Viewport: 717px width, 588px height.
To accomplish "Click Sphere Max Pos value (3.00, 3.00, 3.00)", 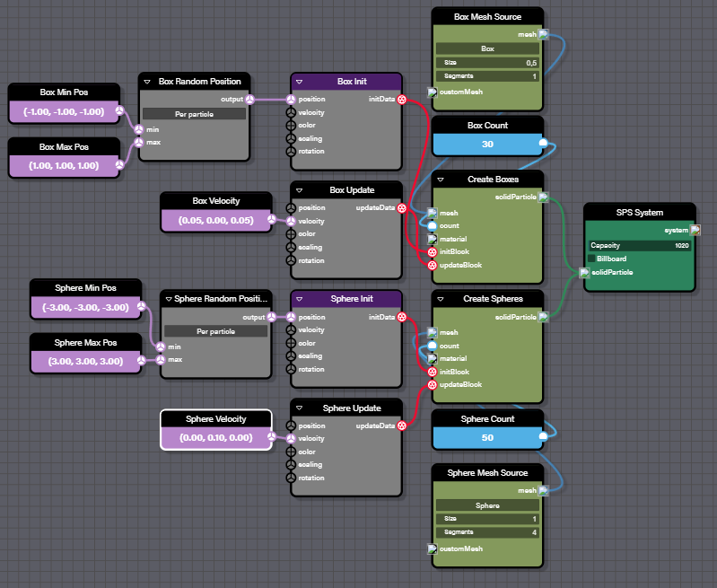I will 85,362.
